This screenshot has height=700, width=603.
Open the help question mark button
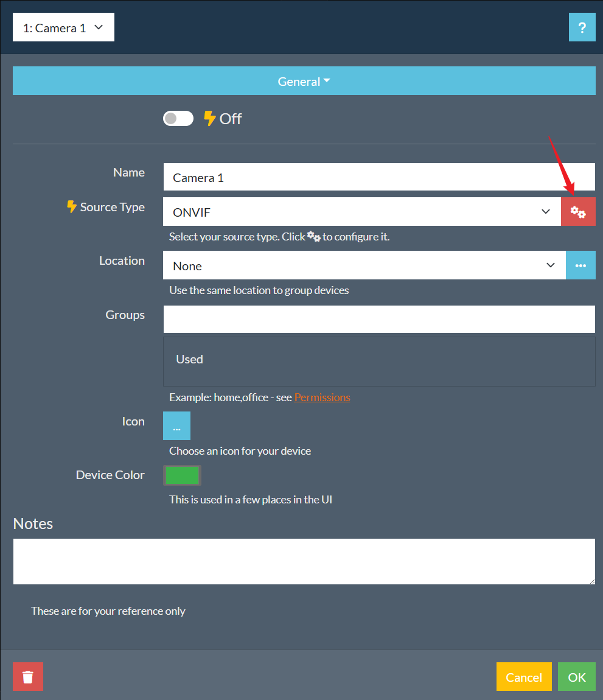click(x=582, y=28)
